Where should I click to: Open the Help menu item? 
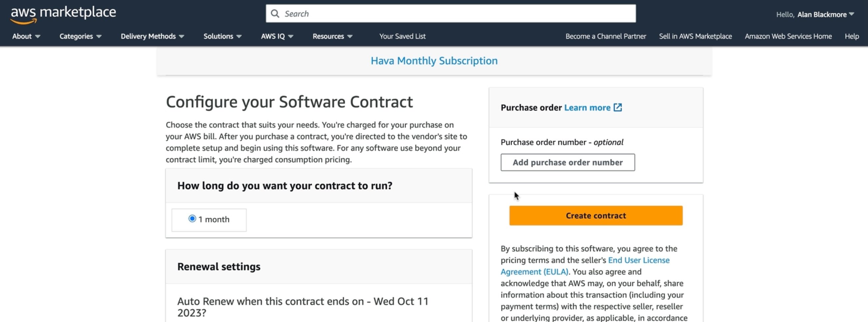coord(851,36)
